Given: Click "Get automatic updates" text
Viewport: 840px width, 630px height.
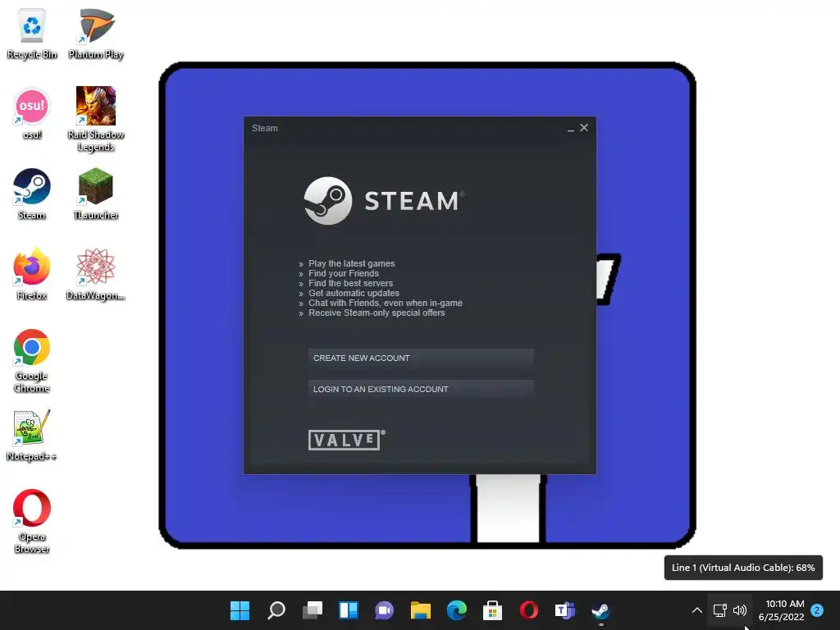Looking at the screenshot, I should 354,293.
